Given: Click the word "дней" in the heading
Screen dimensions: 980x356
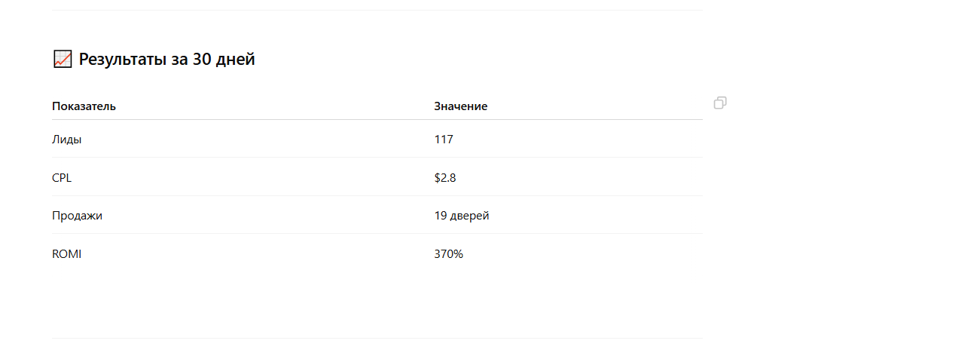Looking at the screenshot, I should click(x=236, y=60).
